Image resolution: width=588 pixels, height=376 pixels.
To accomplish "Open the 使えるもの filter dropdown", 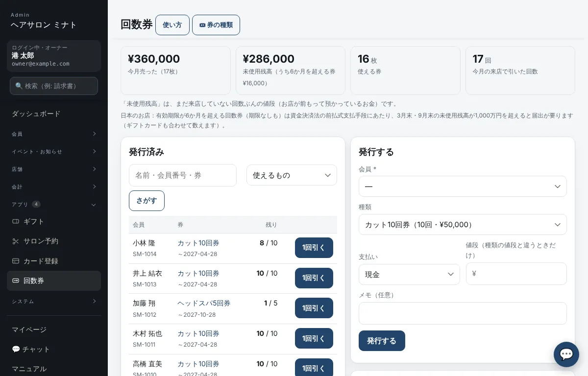I will coord(292,175).
